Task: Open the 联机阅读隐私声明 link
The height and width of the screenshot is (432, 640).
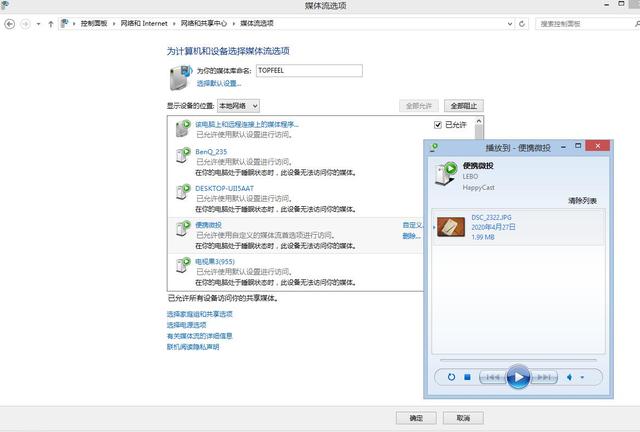Action: (x=193, y=347)
